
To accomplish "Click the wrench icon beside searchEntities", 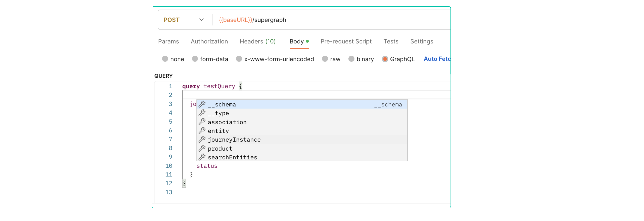I will click(202, 157).
